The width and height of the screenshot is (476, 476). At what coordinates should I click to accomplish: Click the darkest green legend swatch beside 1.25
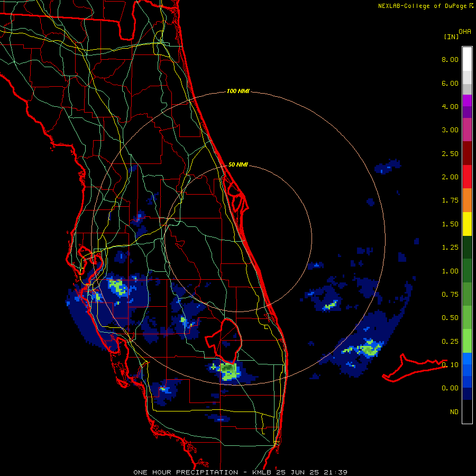click(467, 247)
